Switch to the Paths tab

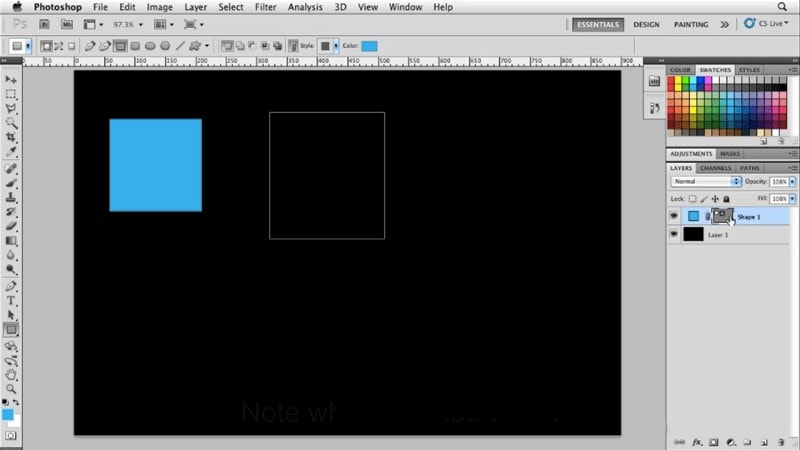(749, 168)
